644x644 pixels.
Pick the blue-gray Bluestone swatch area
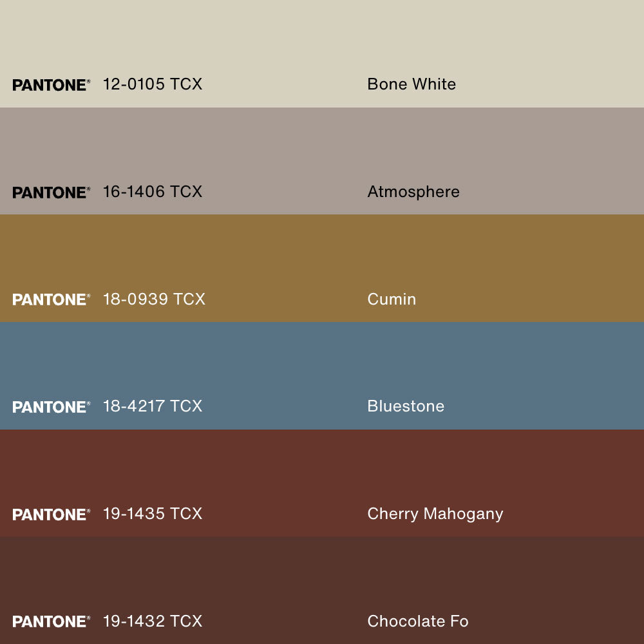pos(322,361)
